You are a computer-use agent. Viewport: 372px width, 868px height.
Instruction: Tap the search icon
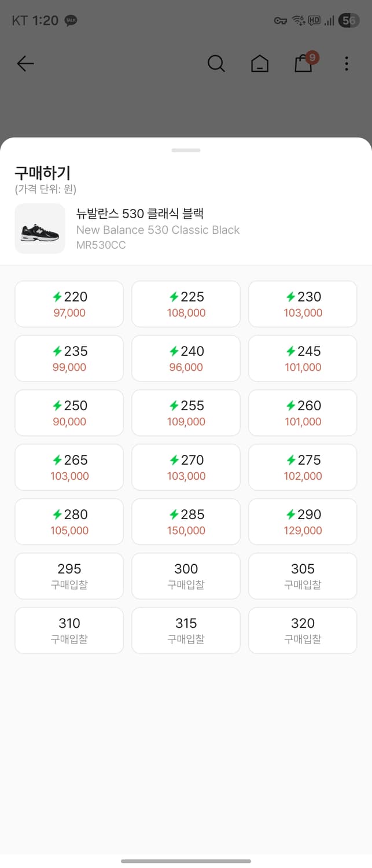[216, 64]
